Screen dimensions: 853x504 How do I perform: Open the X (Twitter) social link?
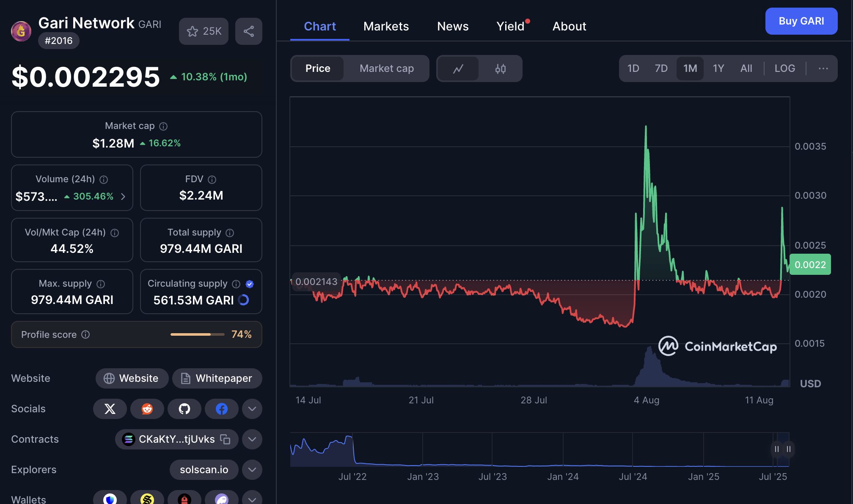tap(110, 409)
